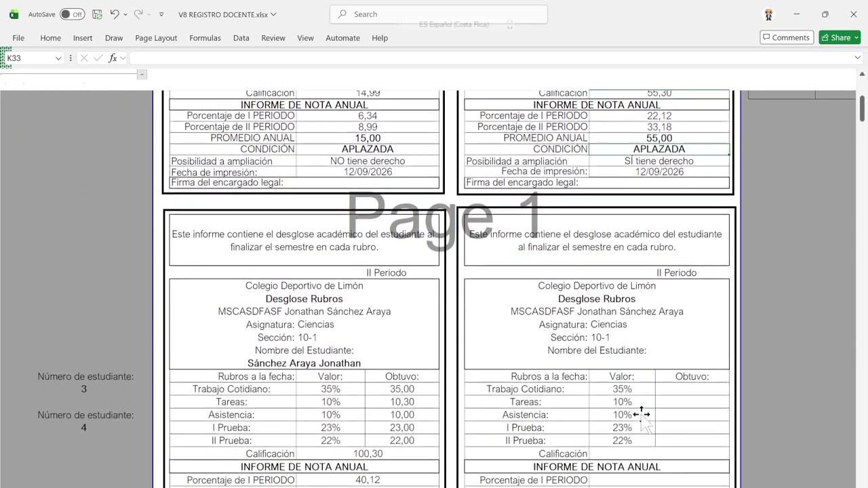Screen dimensions: 868x488
Task: Switch to the Review tab
Action: point(273,38)
